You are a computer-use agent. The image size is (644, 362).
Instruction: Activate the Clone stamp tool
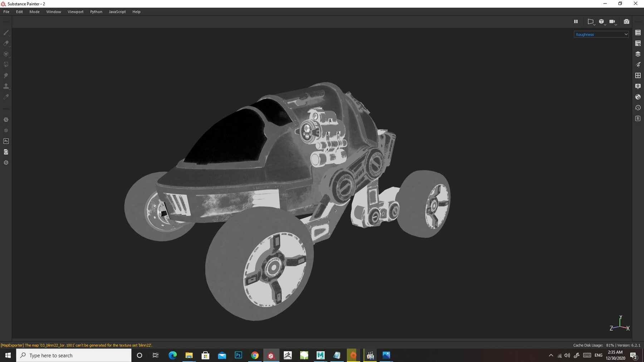[x=6, y=86]
